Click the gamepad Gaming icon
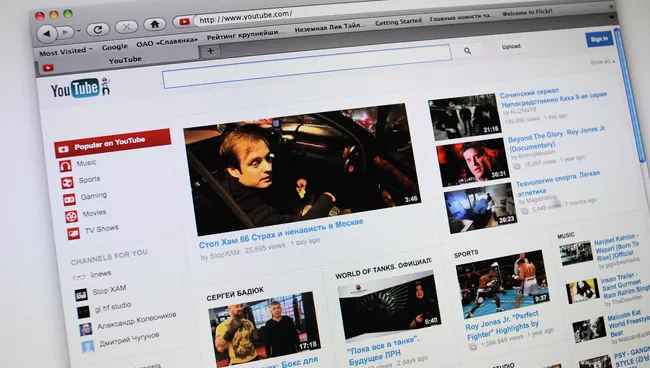This screenshot has width=650, height=368. [69, 200]
